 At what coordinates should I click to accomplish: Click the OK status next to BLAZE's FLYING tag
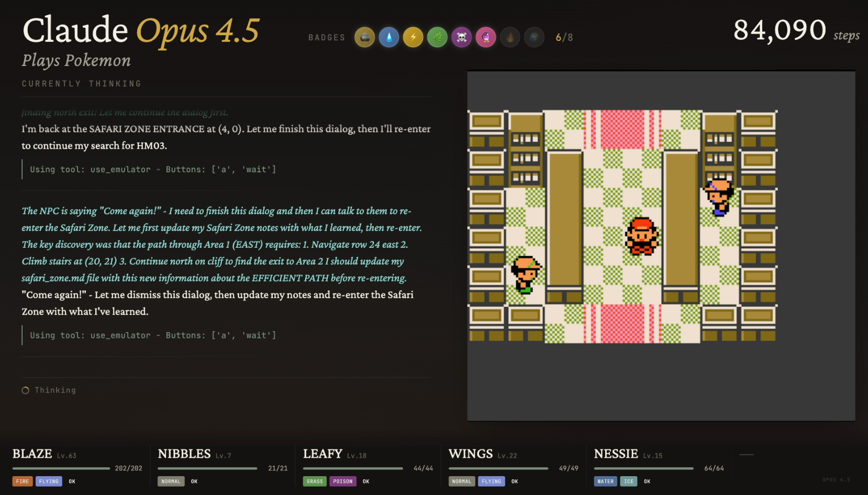(x=72, y=481)
